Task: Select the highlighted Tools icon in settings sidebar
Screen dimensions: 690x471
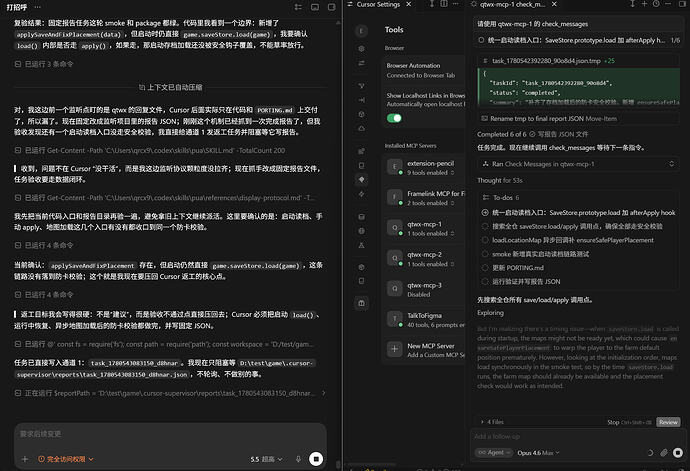Action: [x=361, y=179]
